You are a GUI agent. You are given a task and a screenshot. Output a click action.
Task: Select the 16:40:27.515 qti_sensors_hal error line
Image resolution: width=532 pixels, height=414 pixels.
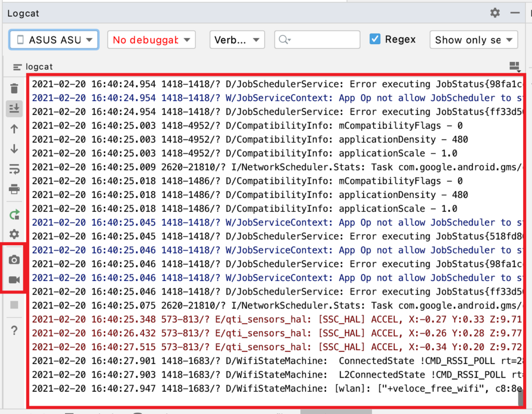(277, 347)
